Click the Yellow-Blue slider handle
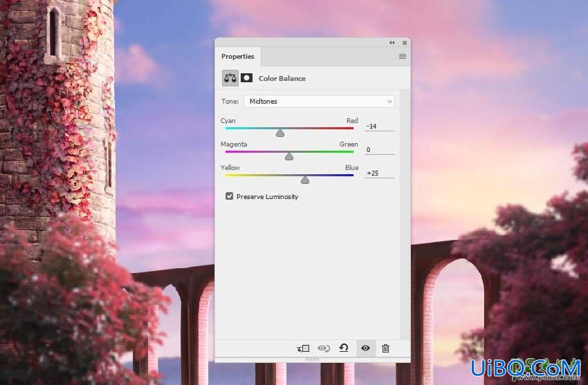This screenshot has height=385, width=588. coord(305,180)
